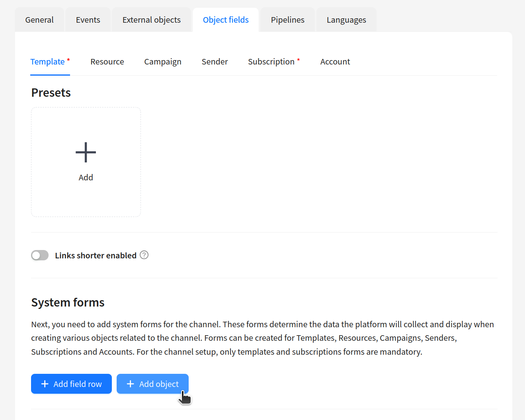The height and width of the screenshot is (420, 525).
Task: Click the Add object button
Action: click(x=152, y=384)
